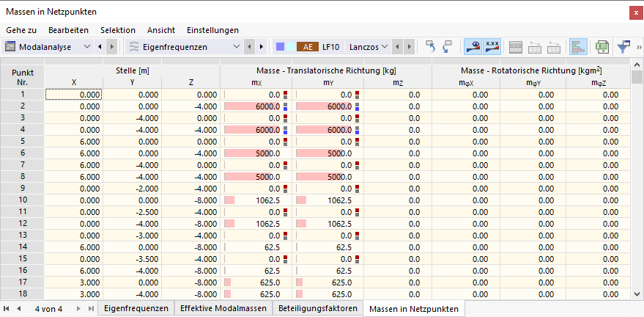Switch to the Beteiligungsfaktoren tab
Viewport: 644px width, 317px height.
click(318, 308)
